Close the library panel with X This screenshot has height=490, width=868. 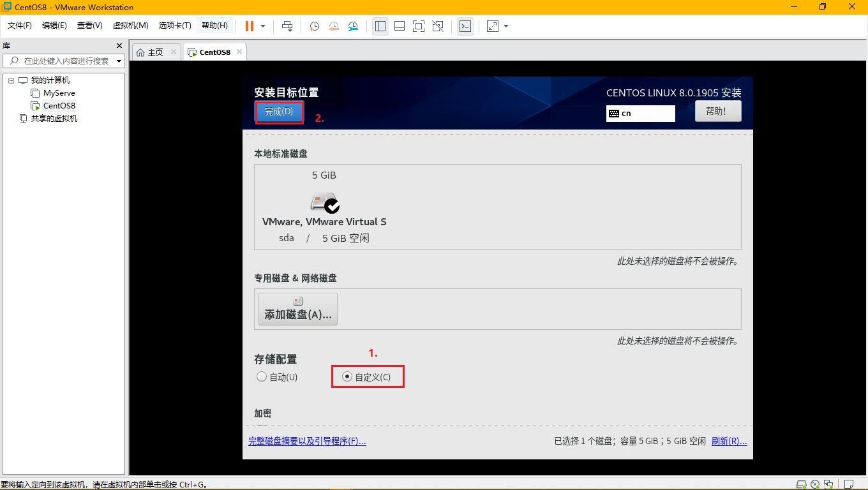(x=119, y=45)
